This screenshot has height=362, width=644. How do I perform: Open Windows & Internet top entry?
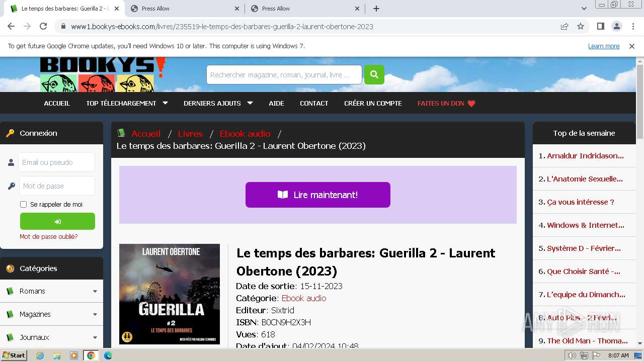point(586,225)
